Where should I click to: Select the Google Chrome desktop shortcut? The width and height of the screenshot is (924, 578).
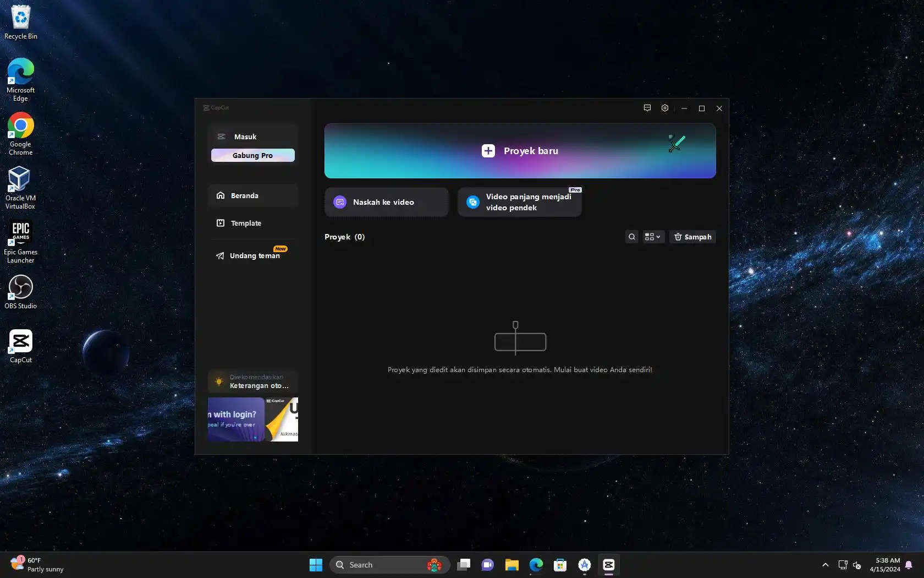coord(21,134)
